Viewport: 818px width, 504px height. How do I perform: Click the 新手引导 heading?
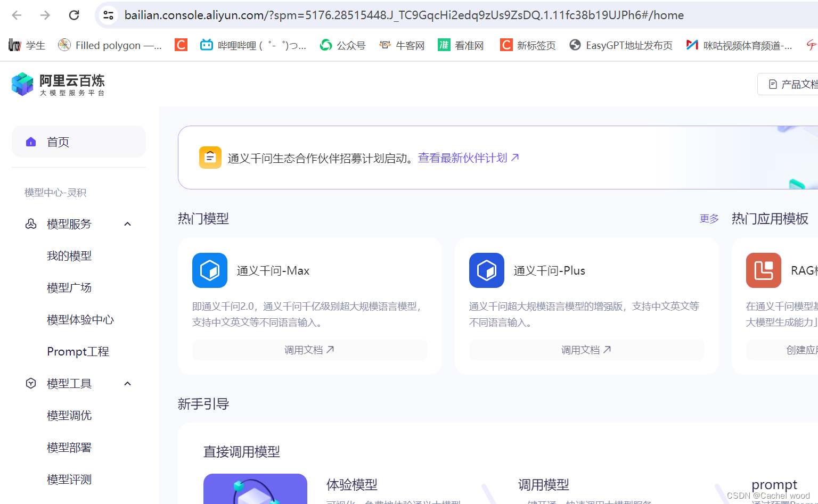[x=203, y=404]
